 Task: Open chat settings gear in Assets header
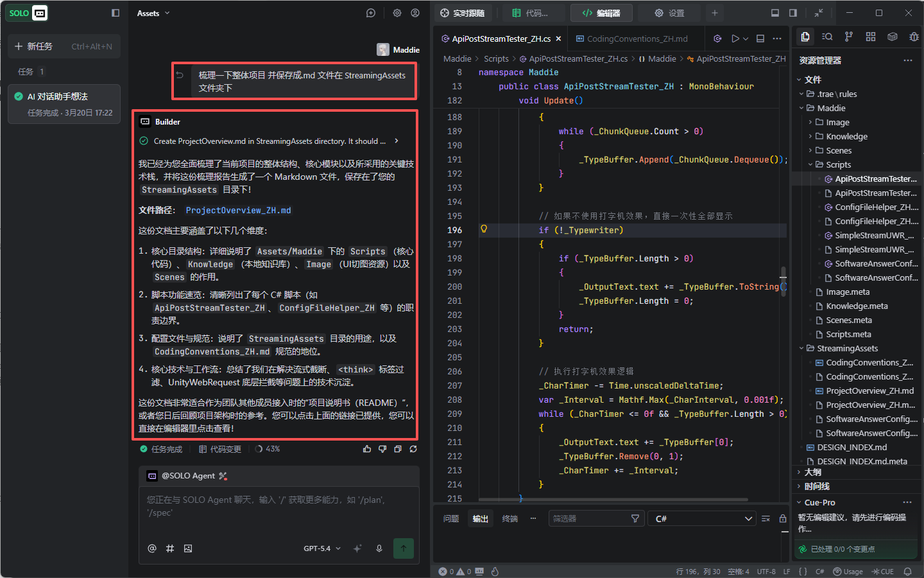[397, 13]
